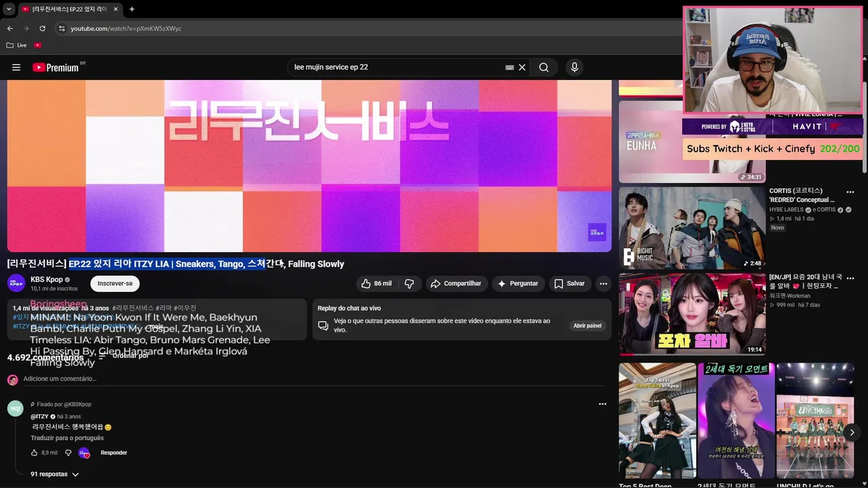Dislike the pinned @ITZY comment
The image size is (868, 488).
coord(68,453)
